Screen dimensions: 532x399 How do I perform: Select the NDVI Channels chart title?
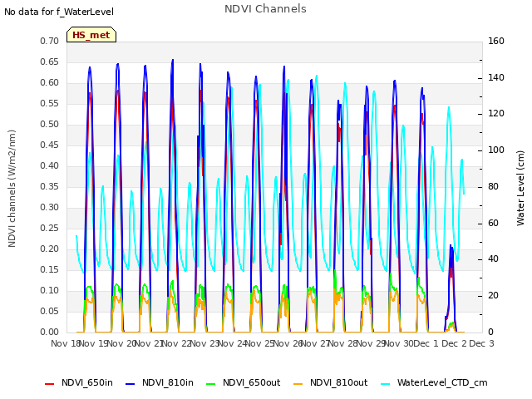265,9
